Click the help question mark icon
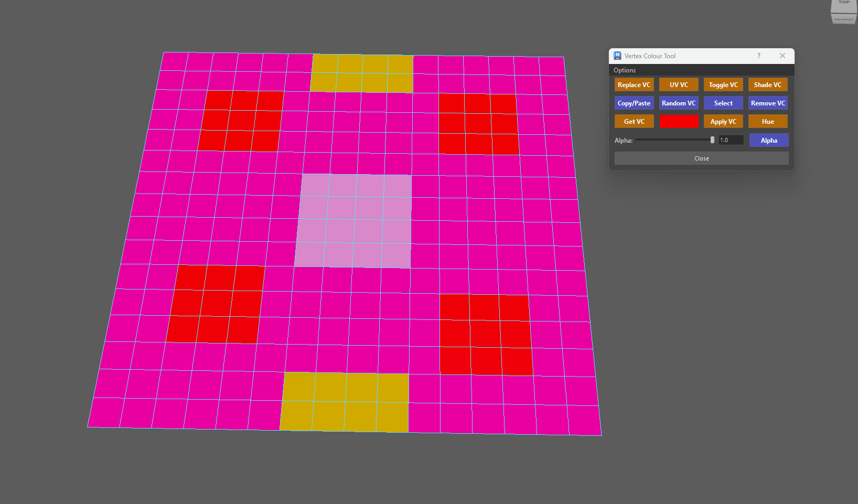The width and height of the screenshot is (858, 504). pyautogui.click(x=758, y=56)
